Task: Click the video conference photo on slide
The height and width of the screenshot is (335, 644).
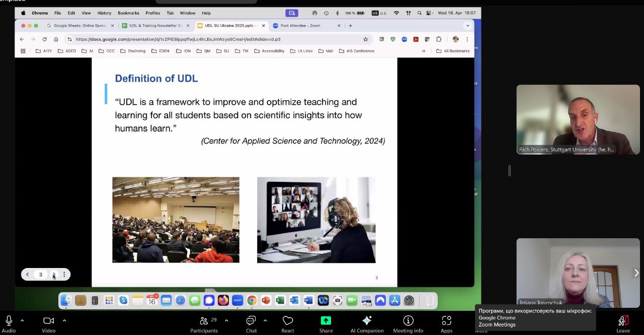Action: pyautogui.click(x=316, y=220)
